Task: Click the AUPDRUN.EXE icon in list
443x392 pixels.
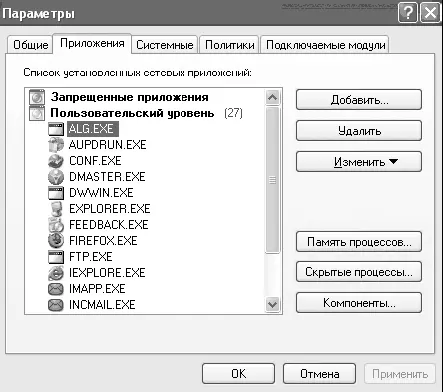Action: click(56, 145)
